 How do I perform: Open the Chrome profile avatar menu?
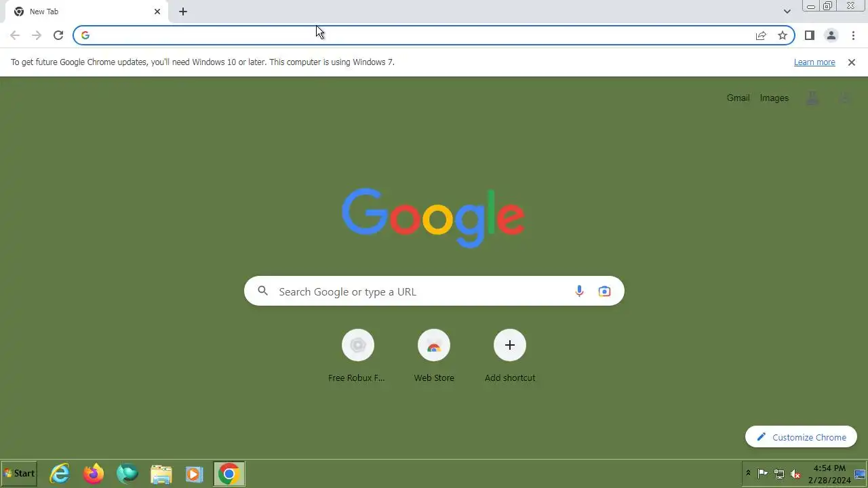pyautogui.click(x=831, y=35)
